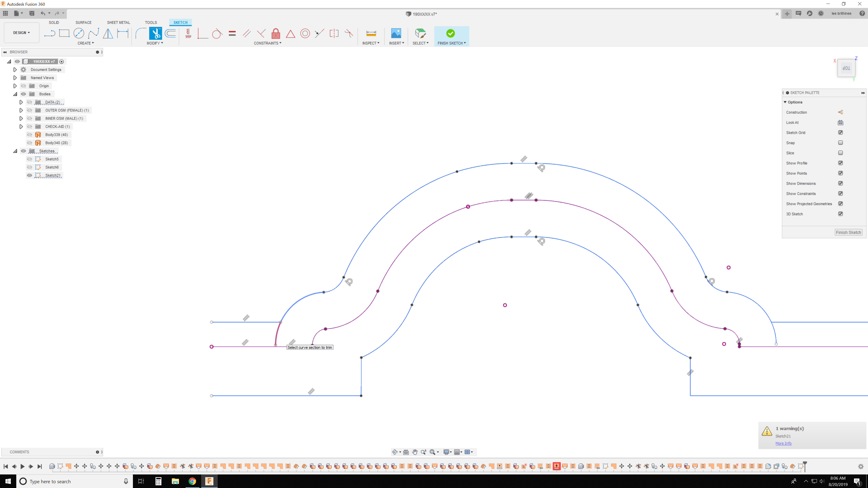Switch to the SOLID ribbon tab

click(x=54, y=22)
